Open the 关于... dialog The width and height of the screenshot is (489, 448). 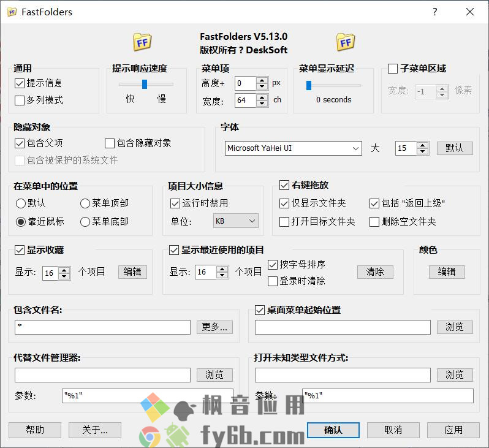click(x=95, y=430)
